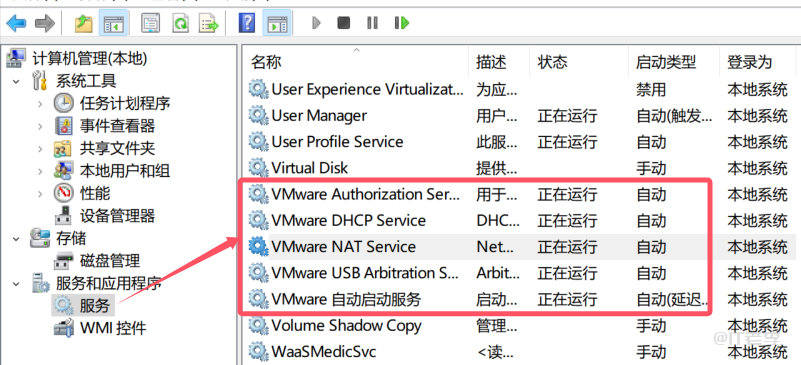The height and width of the screenshot is (365, 801).
Task: Select 存储 tree node
Action: (x=71, y=238)
